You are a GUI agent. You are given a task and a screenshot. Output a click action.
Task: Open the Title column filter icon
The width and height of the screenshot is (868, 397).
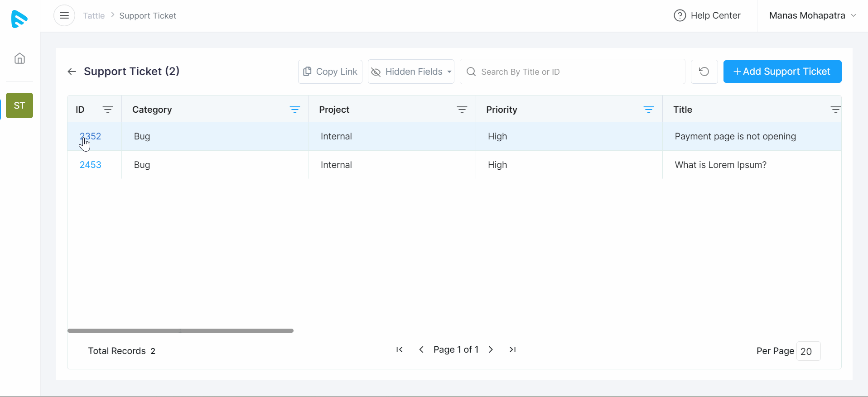tap(835, 110)
